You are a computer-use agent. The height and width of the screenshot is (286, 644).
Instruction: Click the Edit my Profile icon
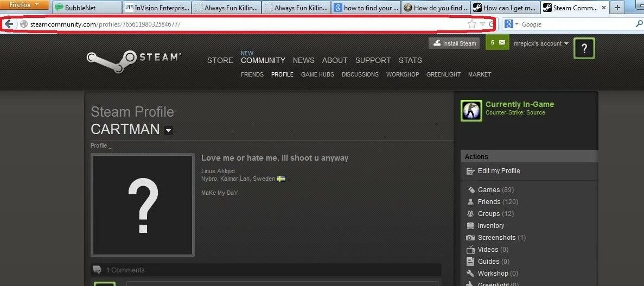(x=470, y=171)
